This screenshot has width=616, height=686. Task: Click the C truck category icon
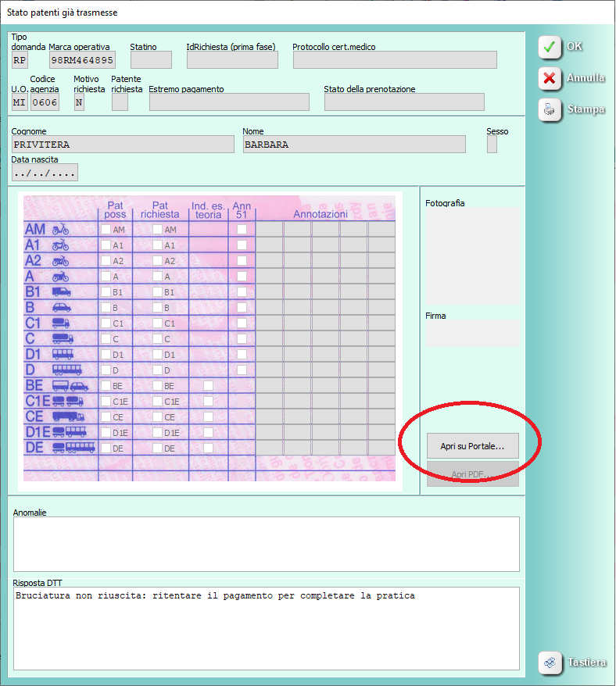pos(63,338)
